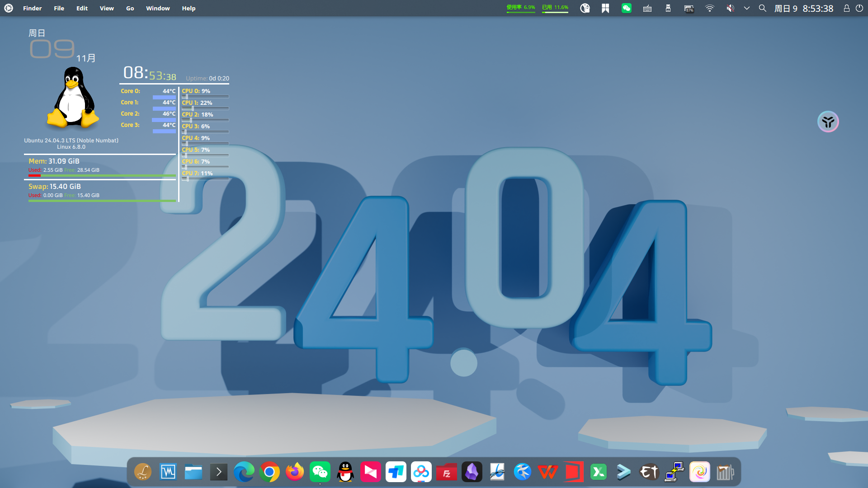Image resolution: width=868 pixels, height=488 pixels.
Task: Open Baidu Netdisk from the dock
Action: (x=421, y=471)
